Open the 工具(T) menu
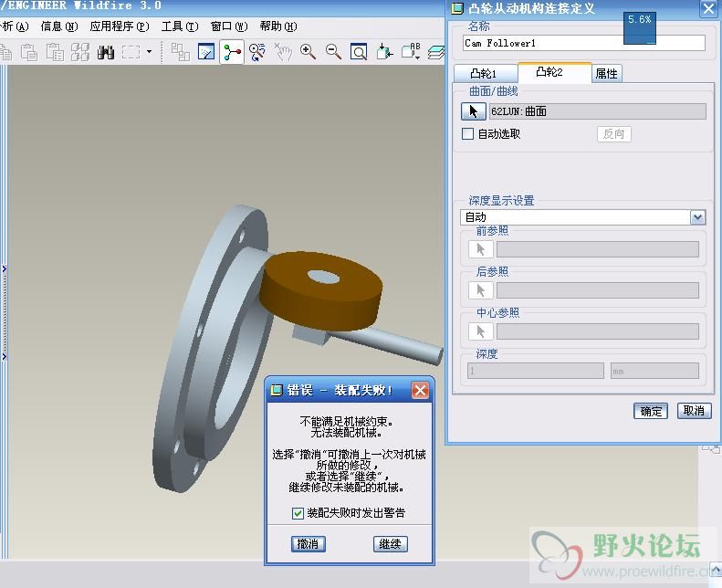 [180, 26]
